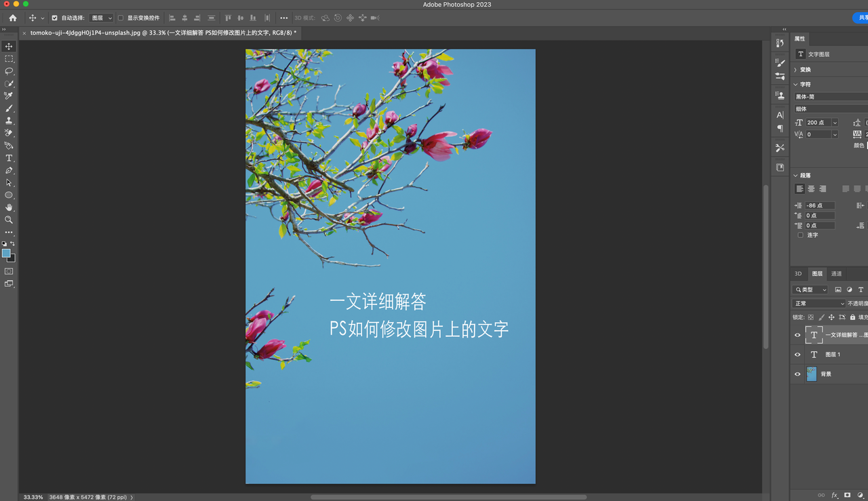Click the 200 点 font size field
The width and height of the screenshot is (868, 501).
818,123
